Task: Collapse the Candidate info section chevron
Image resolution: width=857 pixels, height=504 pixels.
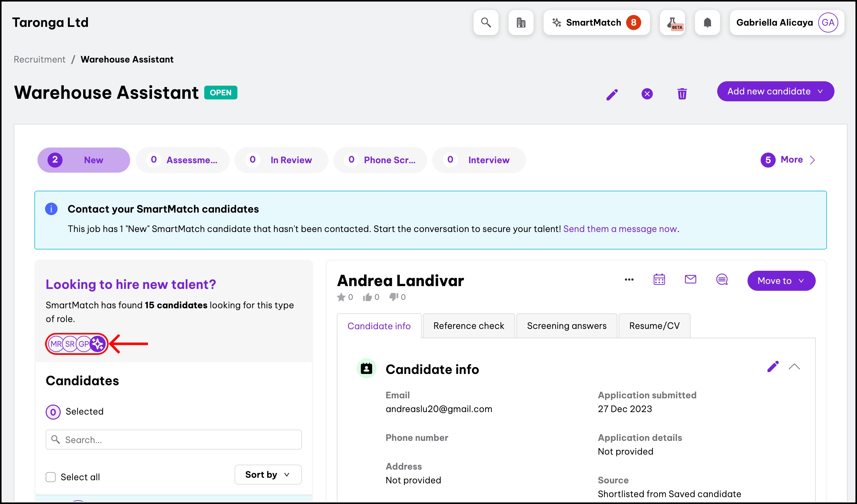Action: pyautogui.click(x=794, y=367)
